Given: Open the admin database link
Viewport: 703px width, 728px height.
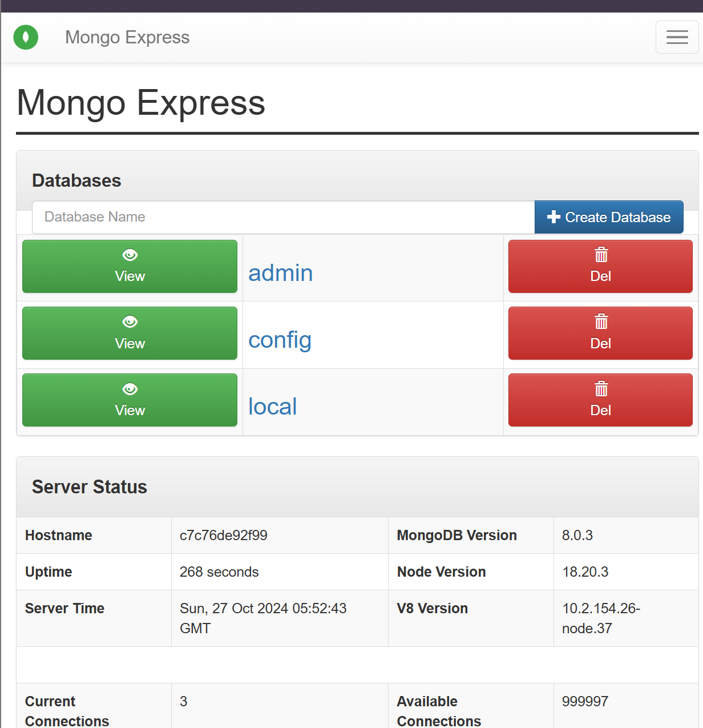Looking at the screenshot, I should (x=280, y=273).
